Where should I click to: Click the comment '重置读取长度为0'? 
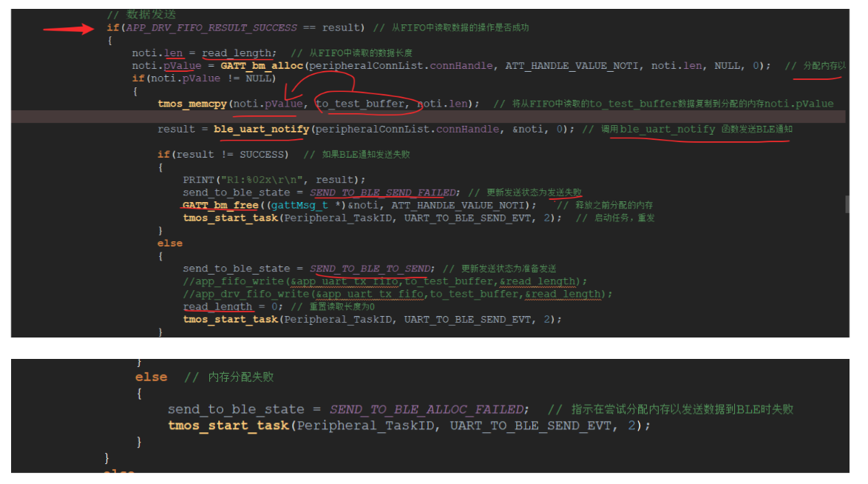click(342, 307)
